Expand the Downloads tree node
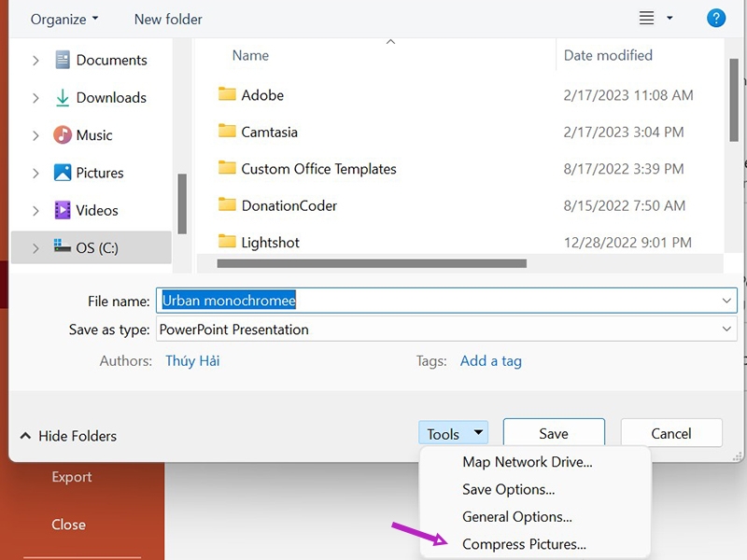The width and height of the screenshot is (747, 560). tap(35, 98)
